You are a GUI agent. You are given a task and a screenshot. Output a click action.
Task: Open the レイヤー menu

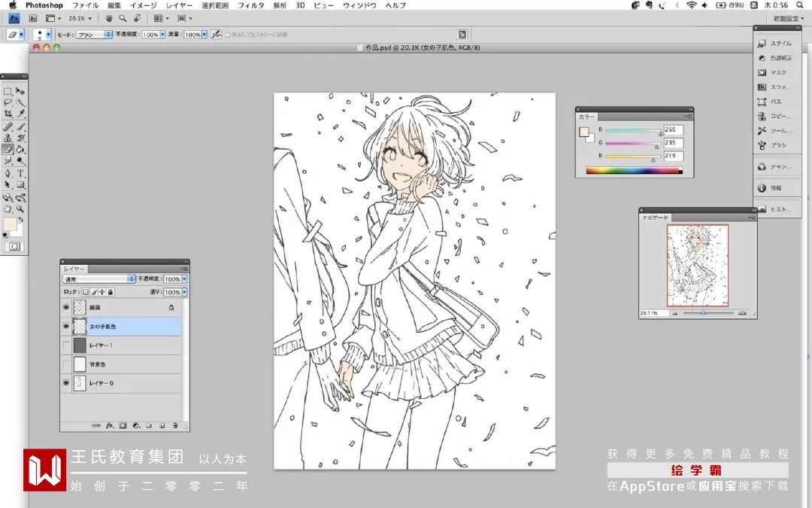coord(179,5)
